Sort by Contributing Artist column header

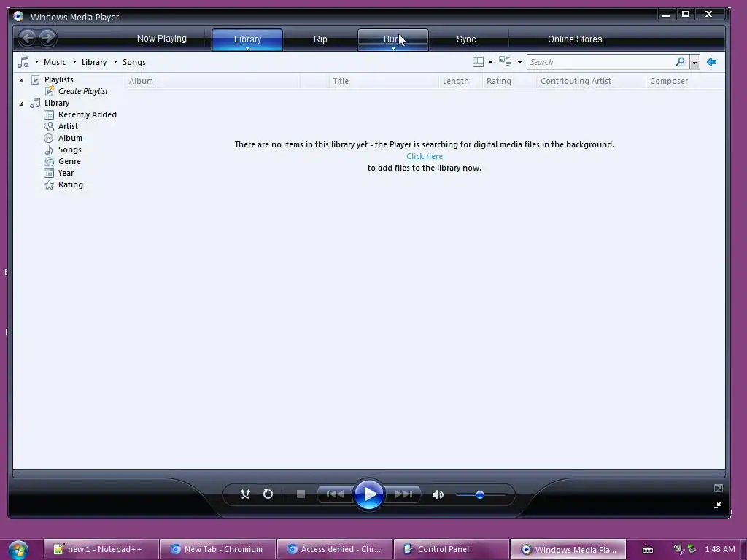(x=591, y=81)
